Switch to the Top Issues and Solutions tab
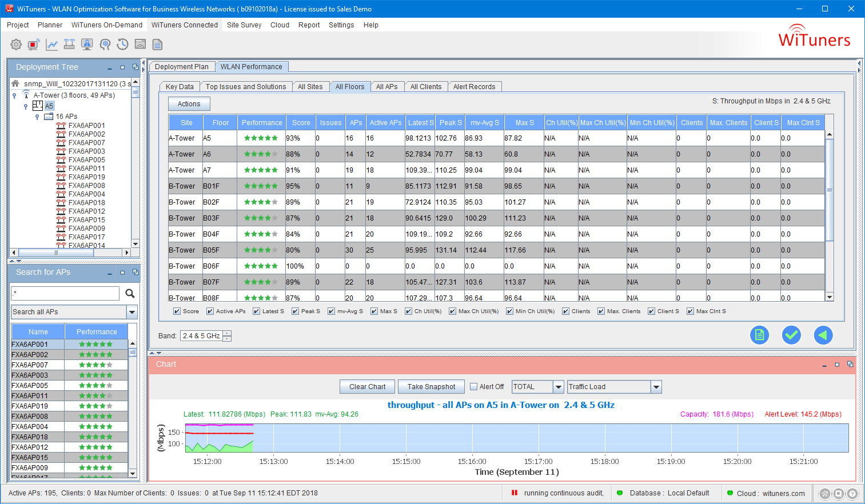This screenshot has width=865, height=504. (x=246, y=87)
